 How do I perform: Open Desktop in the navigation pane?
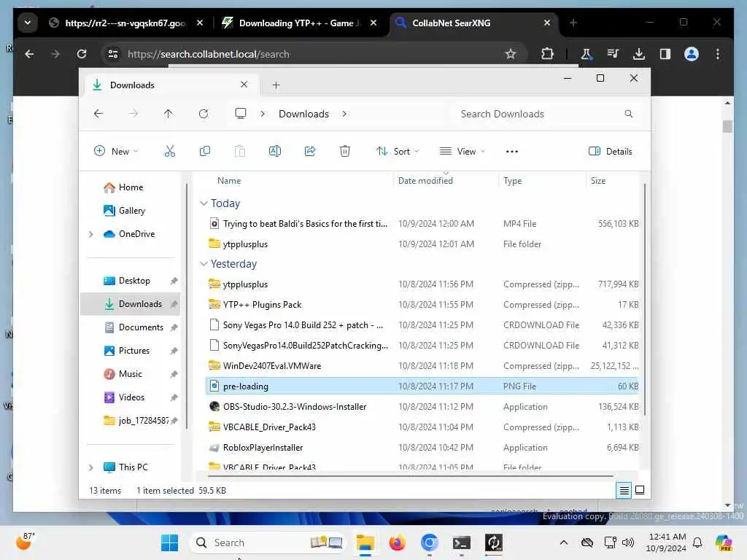(x=134, y=281)
